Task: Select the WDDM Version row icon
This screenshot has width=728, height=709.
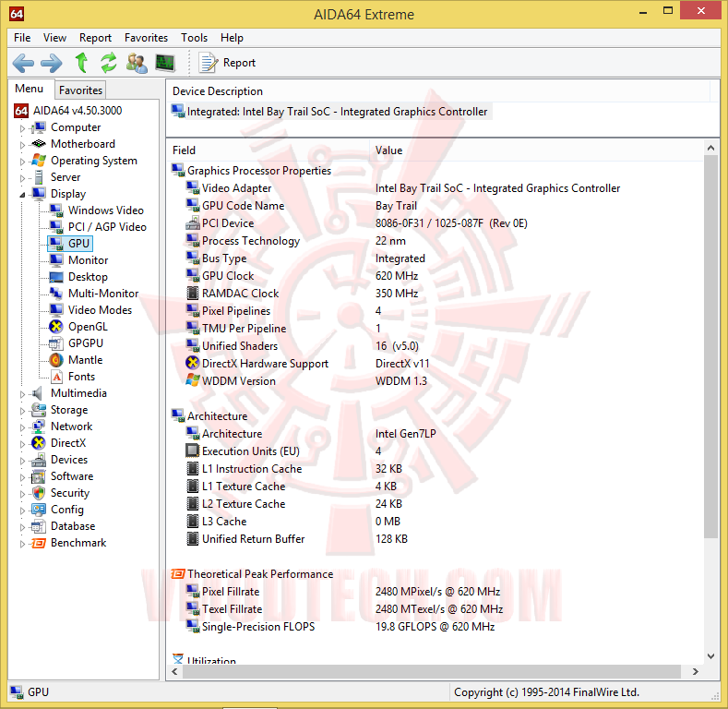Action: point(193,380)
